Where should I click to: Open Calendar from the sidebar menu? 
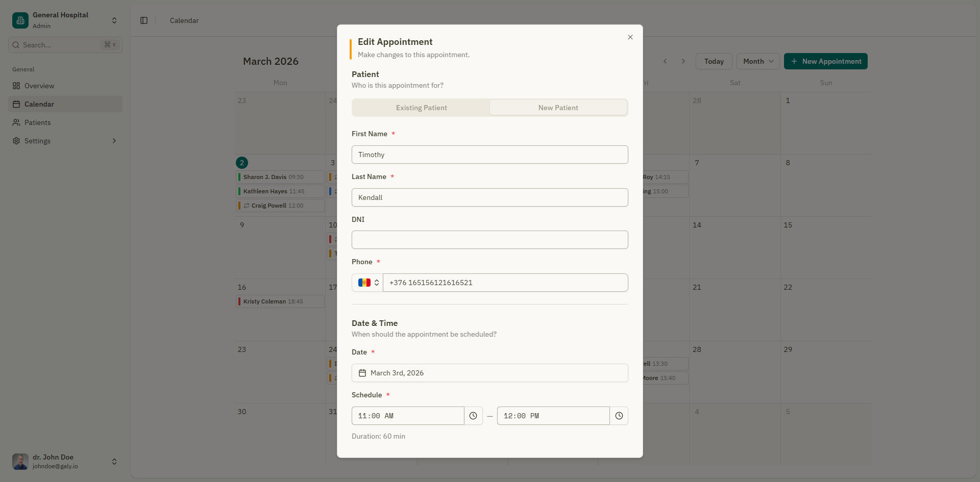[39, 104]
